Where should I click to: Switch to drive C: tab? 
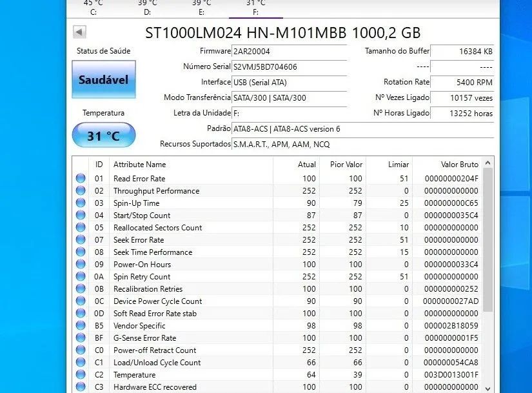click(94, 8)
